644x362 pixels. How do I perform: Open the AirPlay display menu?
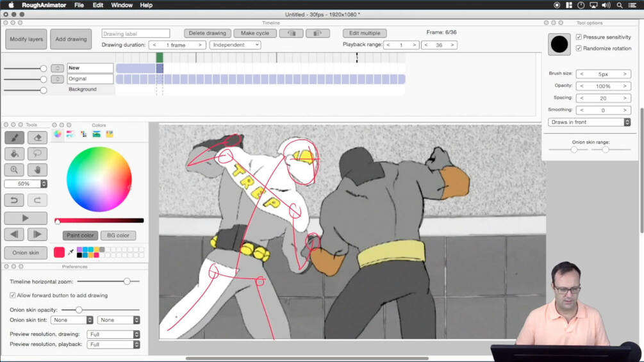pos(593,5)
